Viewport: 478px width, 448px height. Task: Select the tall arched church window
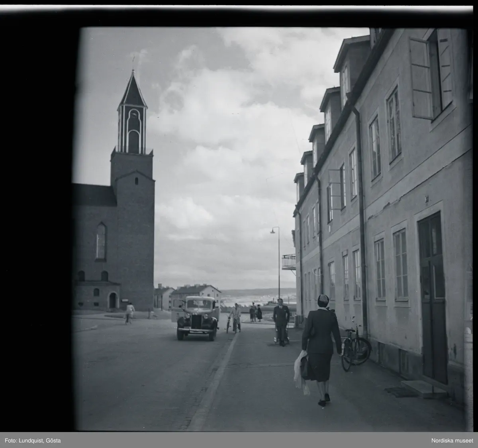click(x=101, y=241)
